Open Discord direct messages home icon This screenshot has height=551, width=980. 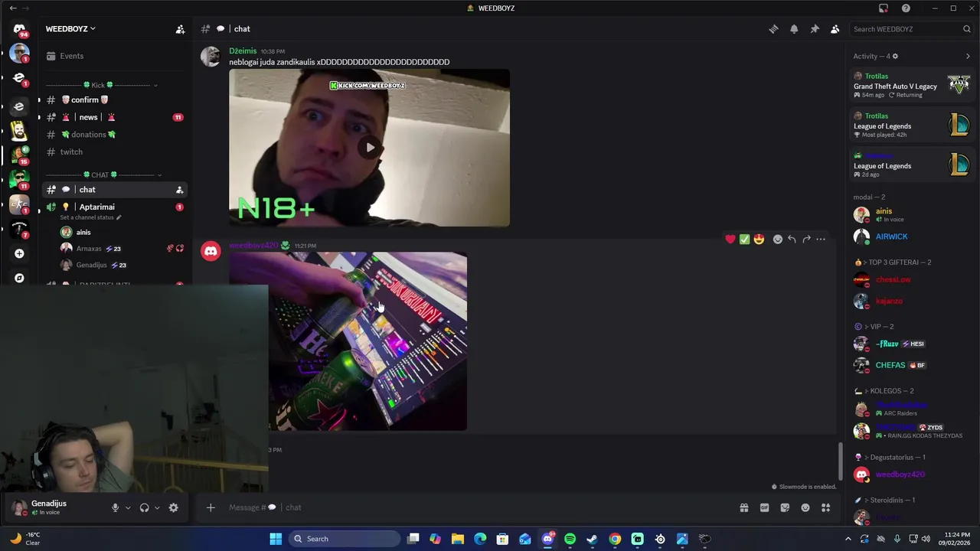point(19,29)
